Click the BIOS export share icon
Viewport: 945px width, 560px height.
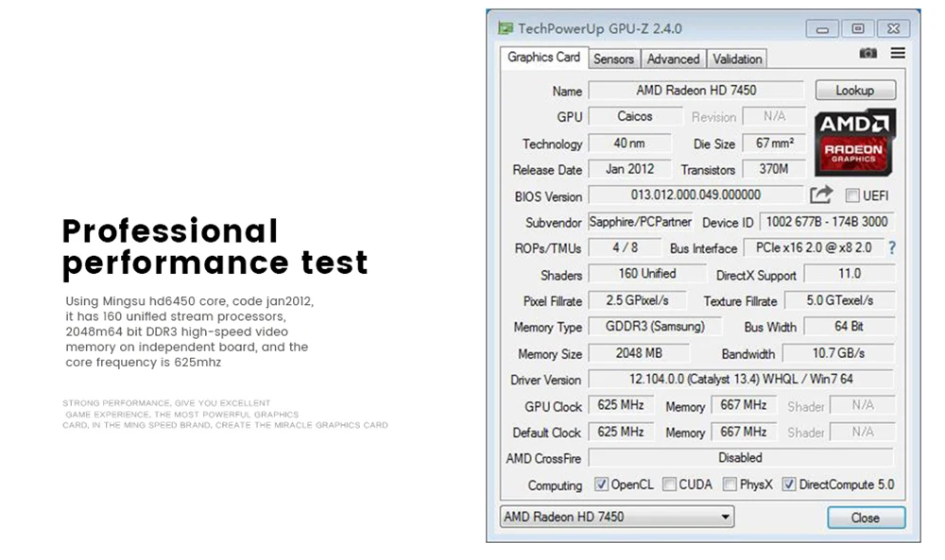[x=821, y=195]
